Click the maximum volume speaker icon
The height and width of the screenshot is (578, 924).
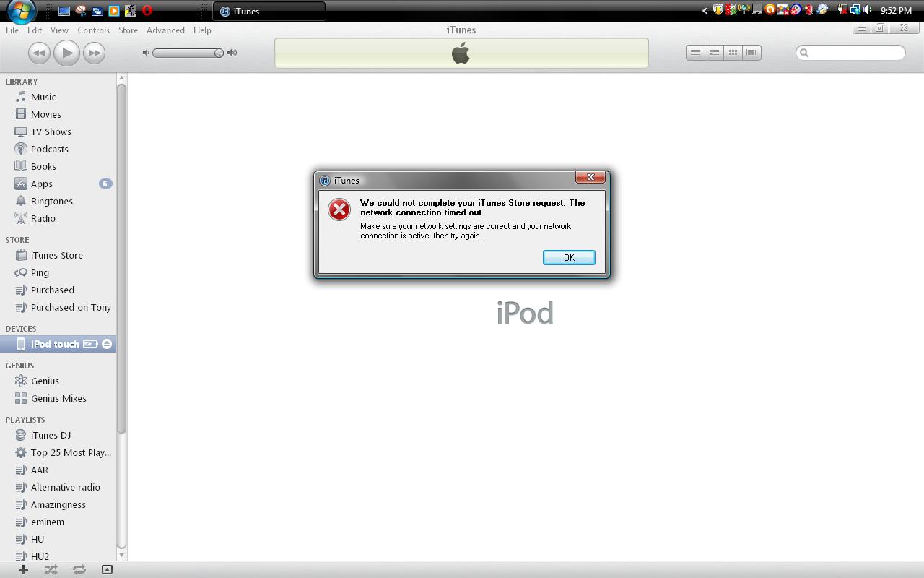click(x=232, y=53)
